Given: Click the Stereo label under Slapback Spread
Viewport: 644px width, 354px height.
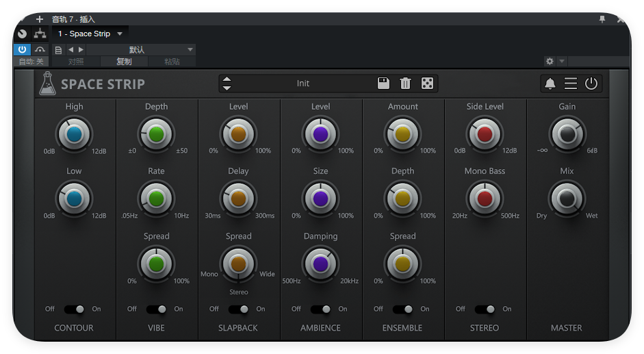Looking at the screenshot, I should tap(239, 292).
